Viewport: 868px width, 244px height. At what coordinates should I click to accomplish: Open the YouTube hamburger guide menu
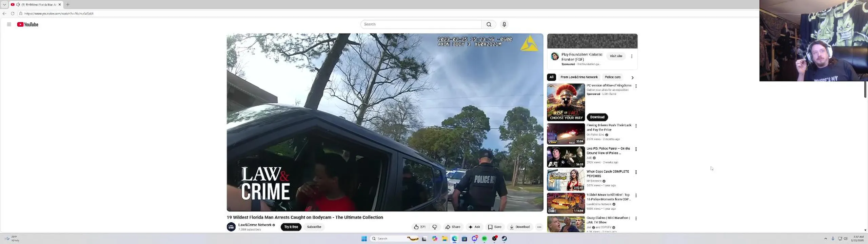click(x=9, y=24)
